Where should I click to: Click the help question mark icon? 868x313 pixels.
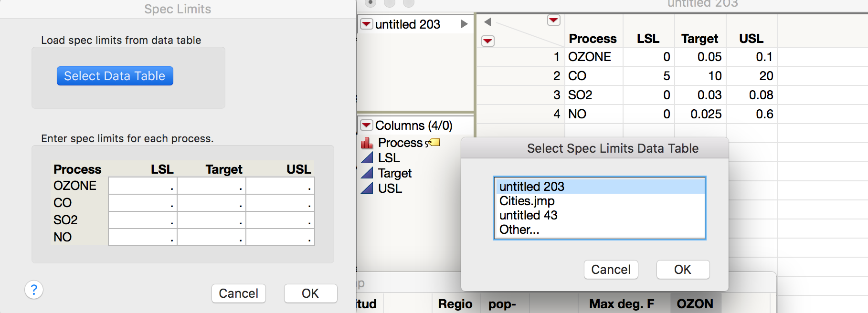34,290
